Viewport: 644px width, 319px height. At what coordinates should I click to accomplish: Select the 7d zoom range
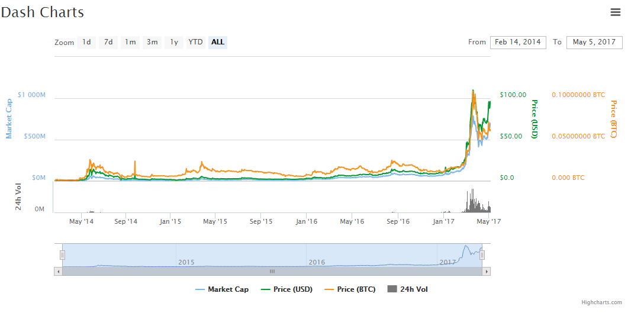108,42
